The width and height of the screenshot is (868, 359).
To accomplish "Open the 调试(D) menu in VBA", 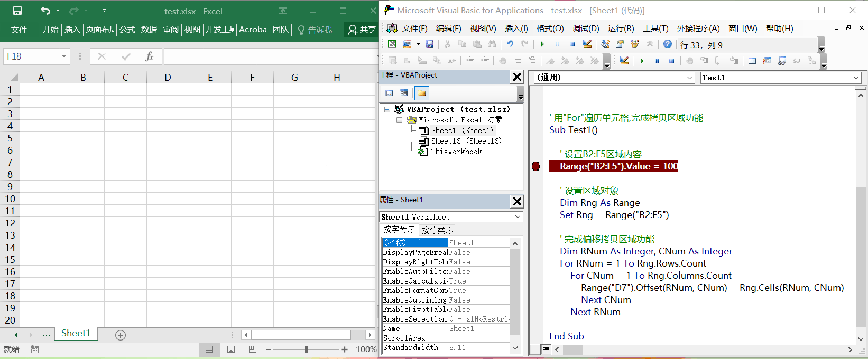I will [586, 29].
